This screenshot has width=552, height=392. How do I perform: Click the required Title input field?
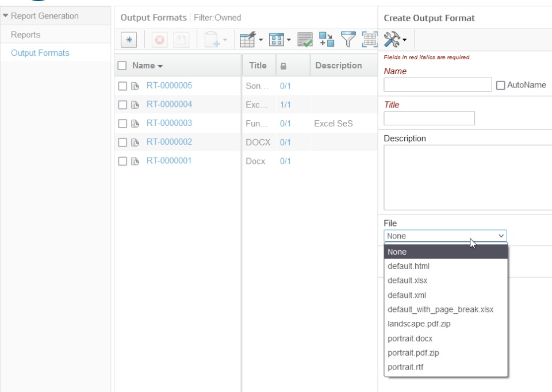[429, 118]
